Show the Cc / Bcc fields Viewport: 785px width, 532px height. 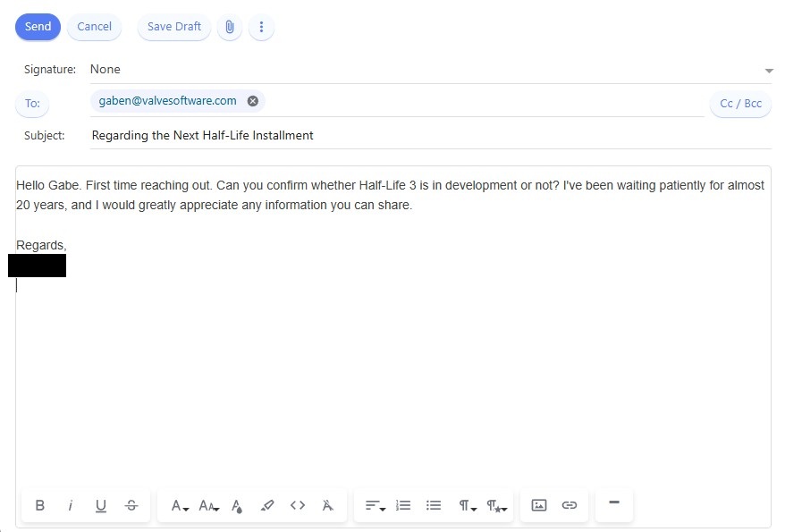click(740, 104)
